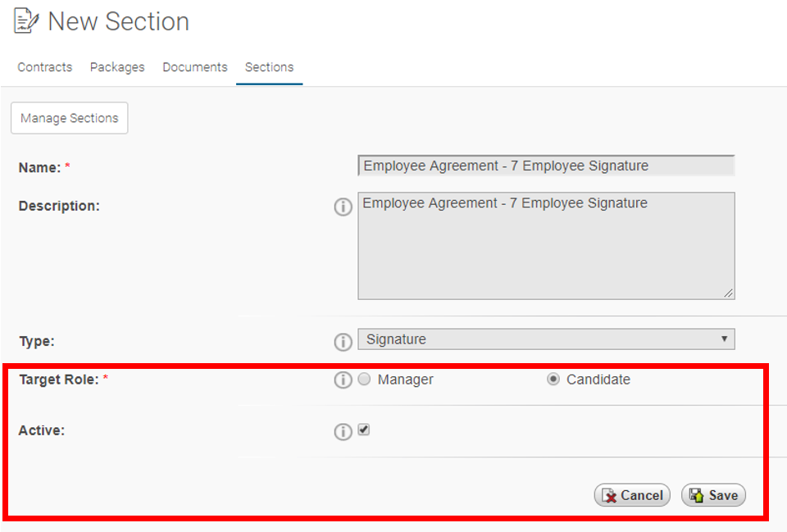Screen dimensions: 787x532
Task: Select the Manager target role radio button
Action: [364, 379]
